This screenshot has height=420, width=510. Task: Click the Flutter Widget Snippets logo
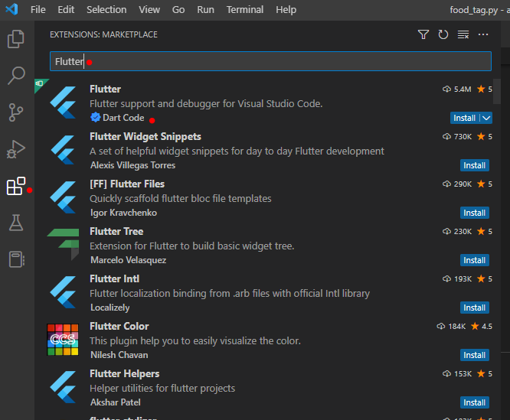click(x=63, y=150)
